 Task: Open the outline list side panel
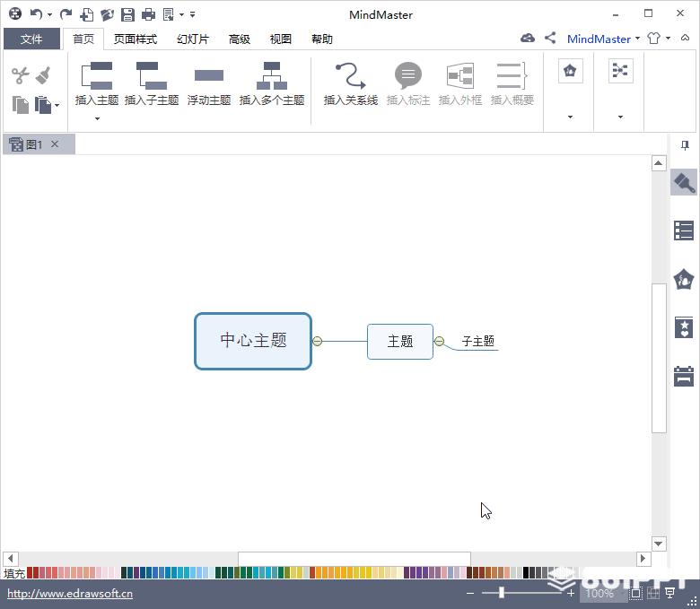pyautogui.click(x=684, y=231)
